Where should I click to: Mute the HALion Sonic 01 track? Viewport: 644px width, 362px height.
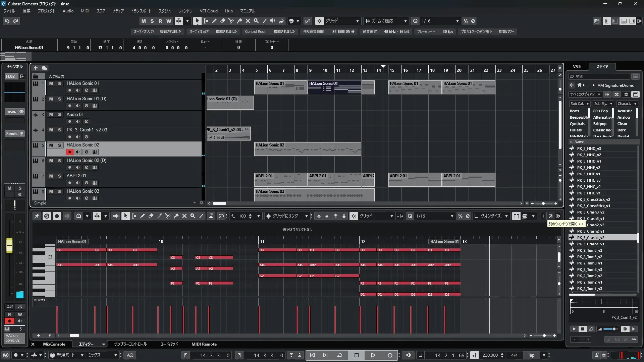click(51, 83)
